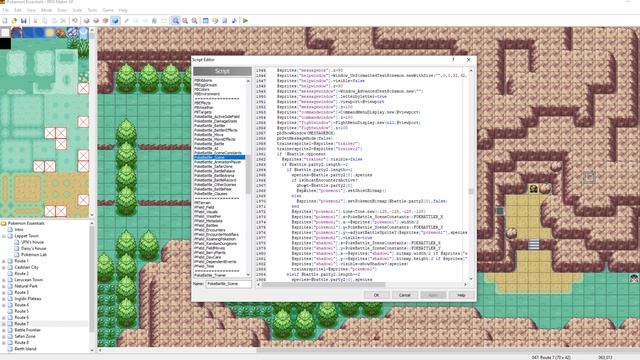The height and width of the screenshot is (360, 640).
Task: Close the Script Editor dialog
Action: coord(469,60)
